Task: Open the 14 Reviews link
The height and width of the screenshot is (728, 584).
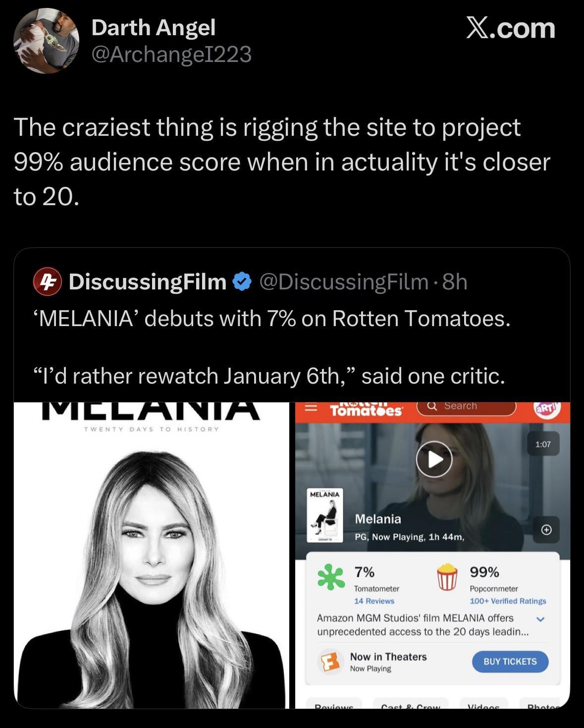Action: [x=374, y=601]
